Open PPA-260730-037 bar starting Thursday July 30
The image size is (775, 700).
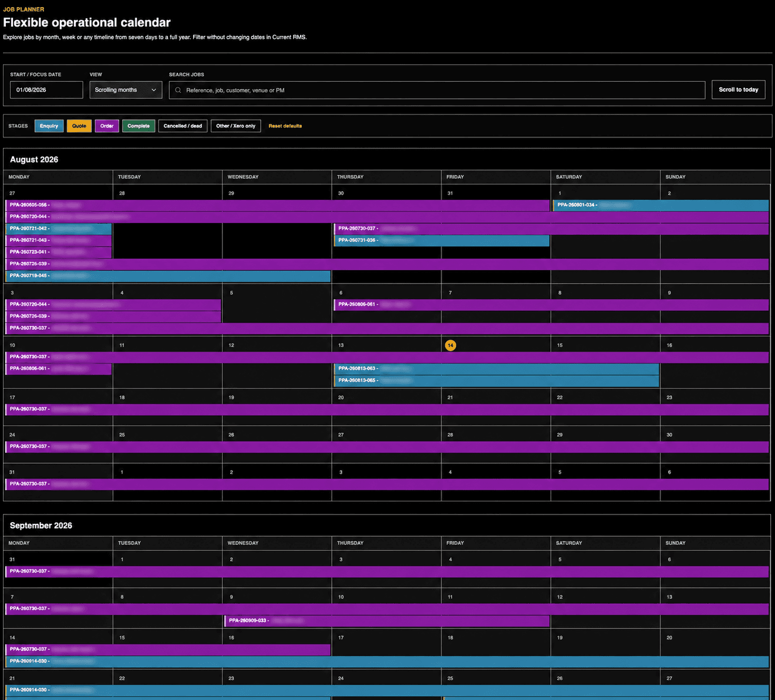(551, 228)
